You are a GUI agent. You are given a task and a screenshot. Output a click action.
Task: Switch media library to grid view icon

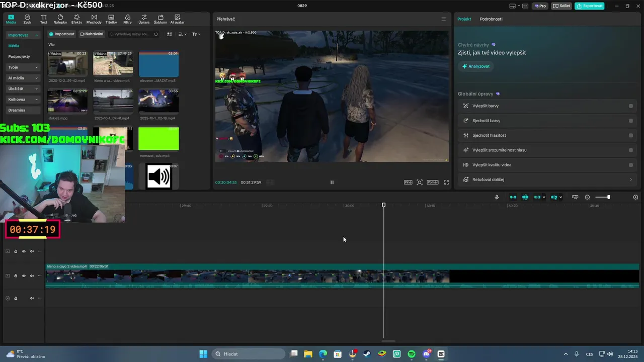170,34
